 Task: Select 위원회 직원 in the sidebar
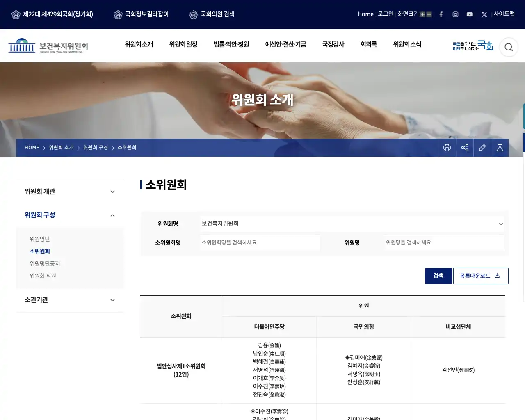tap(43, 276)
